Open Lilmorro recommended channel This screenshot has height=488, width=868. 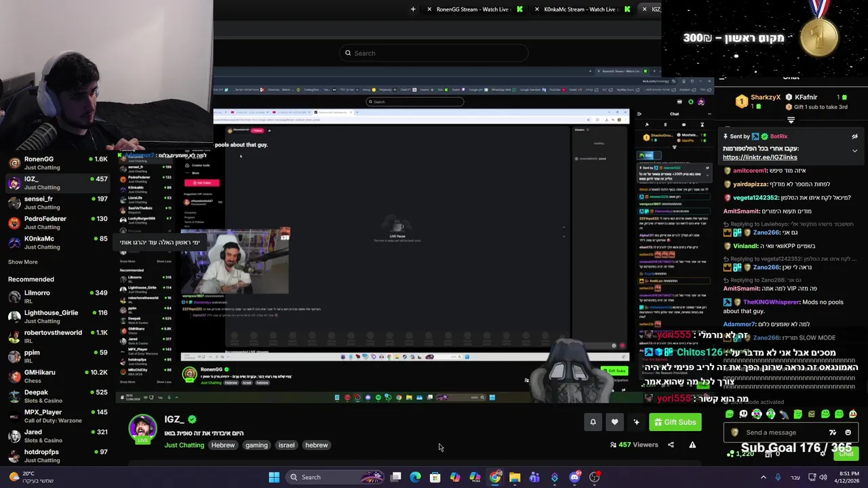click(58, 297)
